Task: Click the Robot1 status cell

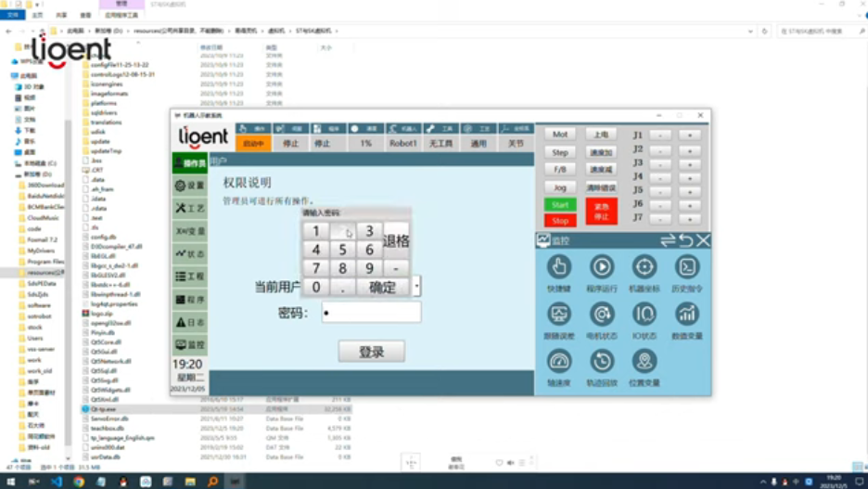Action: (x=403, y=144)
